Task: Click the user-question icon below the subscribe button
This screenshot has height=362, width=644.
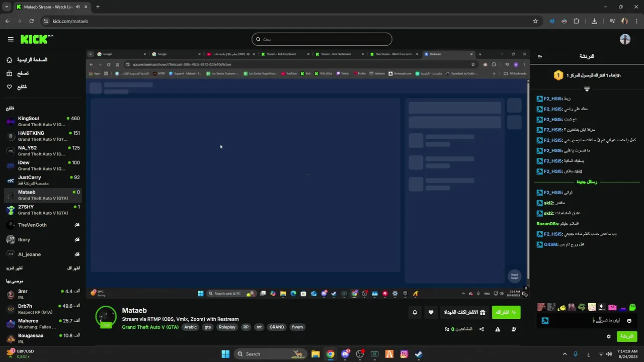Action: [x=514, y=329]
